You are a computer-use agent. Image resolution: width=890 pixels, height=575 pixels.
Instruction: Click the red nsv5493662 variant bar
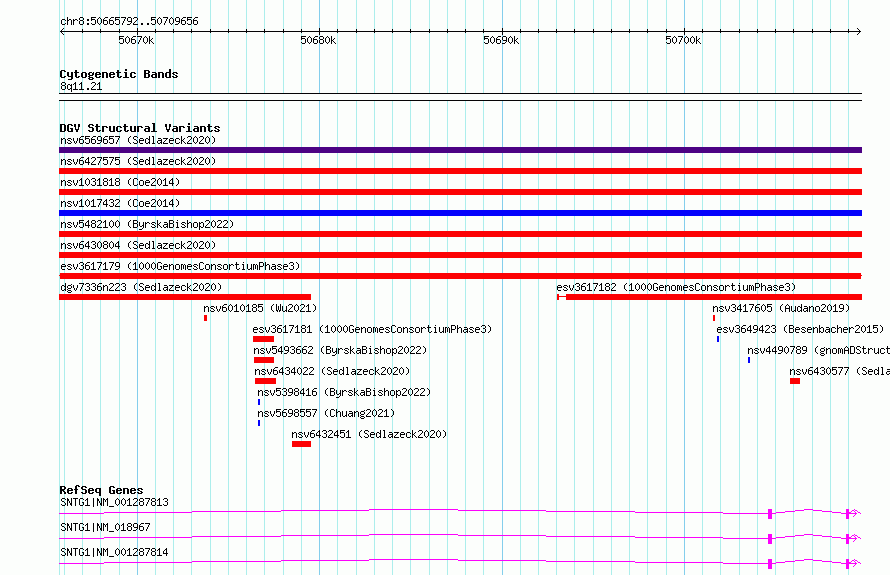point(264,360)
